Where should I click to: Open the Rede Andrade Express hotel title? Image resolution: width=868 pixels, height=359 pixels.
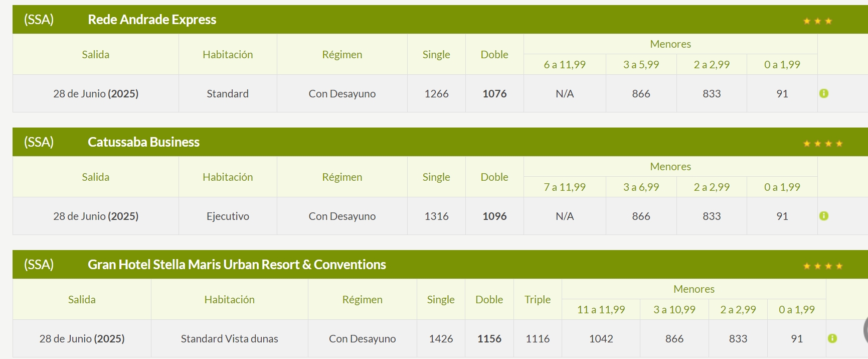pos(152,20)
